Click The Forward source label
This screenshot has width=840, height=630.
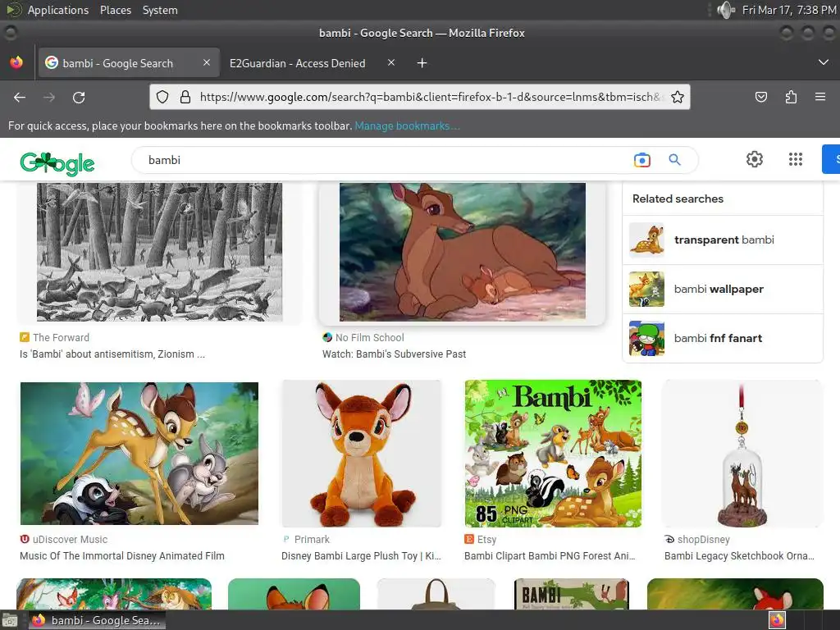(x=61, y=337)
